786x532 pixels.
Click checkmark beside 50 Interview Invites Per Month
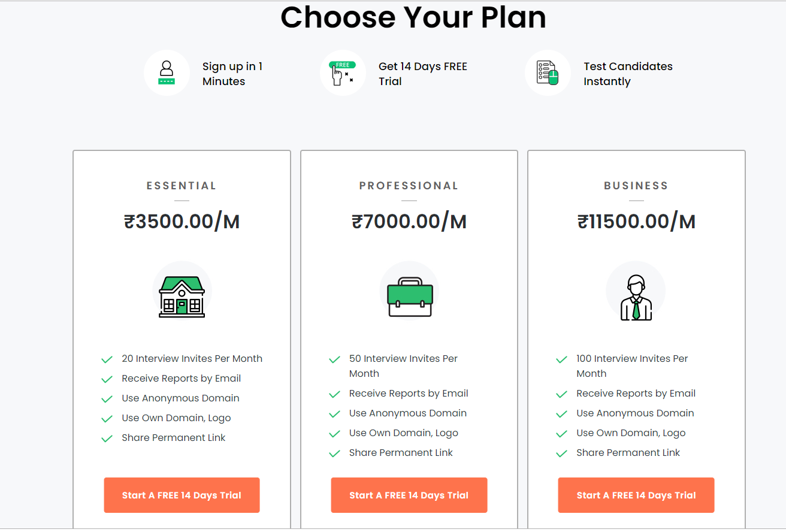coord(335,359)
